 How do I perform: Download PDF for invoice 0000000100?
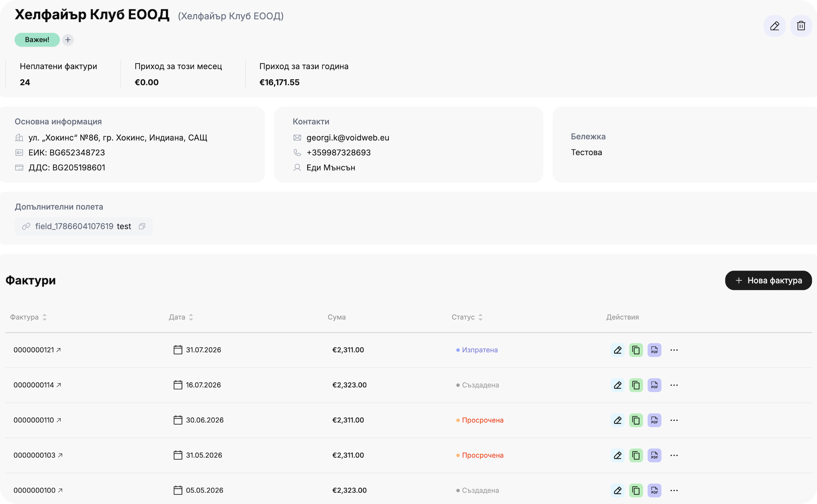click(654, 490)
